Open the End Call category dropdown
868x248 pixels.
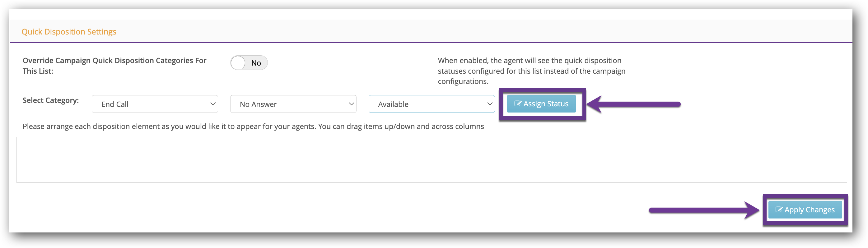pos(155,104)
